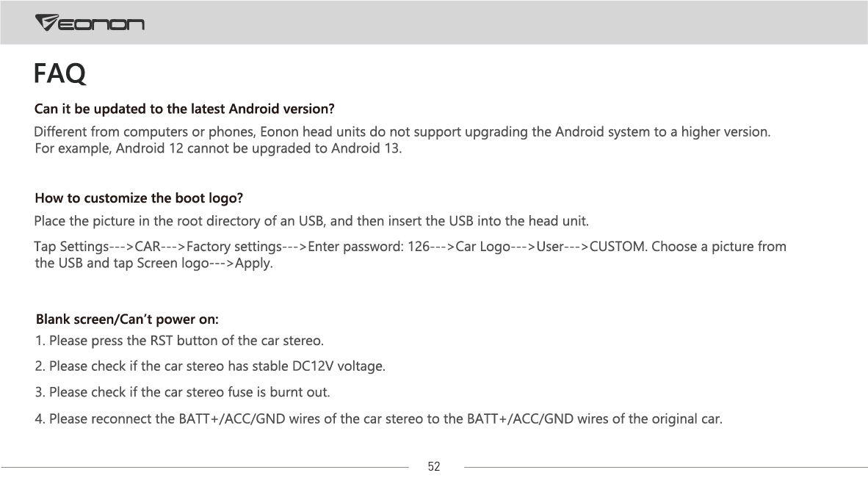Click the FAQ page heading
The image size is (868, 478).
coord(59,73)
